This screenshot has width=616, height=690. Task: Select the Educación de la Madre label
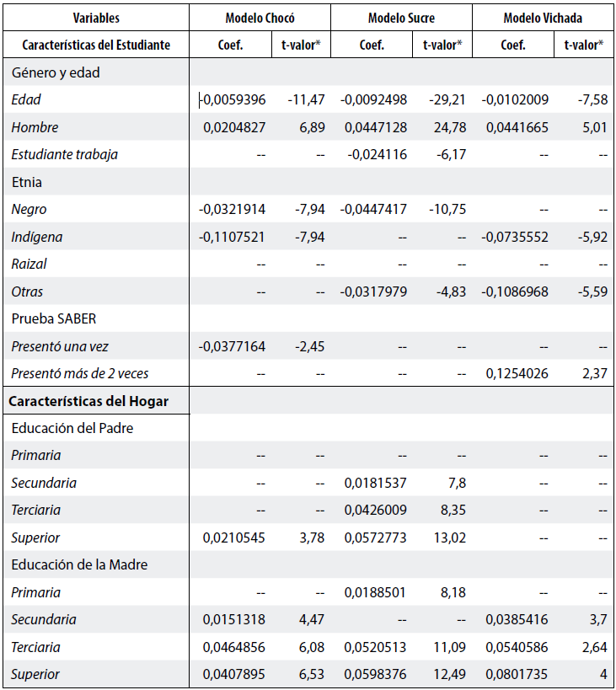pyautogui.click(x=79, y=564)
